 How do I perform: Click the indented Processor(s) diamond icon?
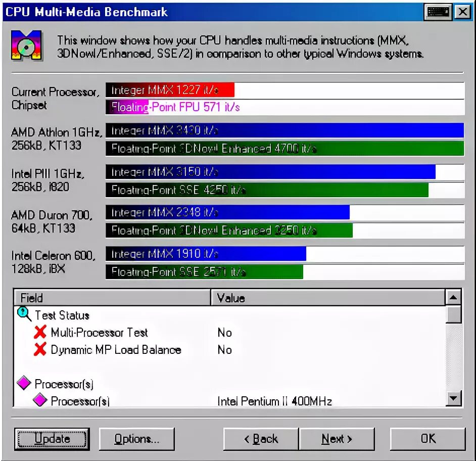click(40, 400)
